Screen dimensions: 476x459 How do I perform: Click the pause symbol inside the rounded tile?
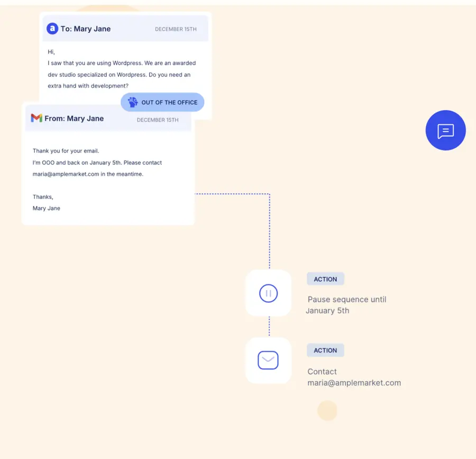(268, 293)
